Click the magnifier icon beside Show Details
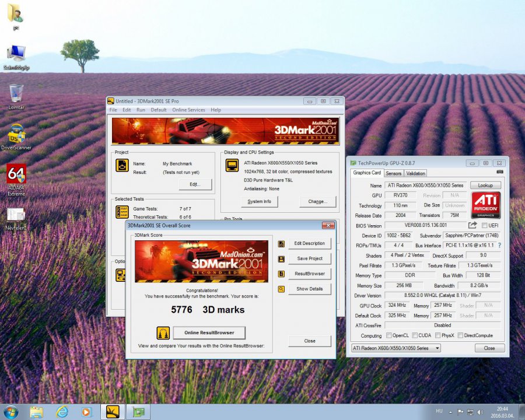Viewport: 525px width, 420px height. tap(281, 289)
